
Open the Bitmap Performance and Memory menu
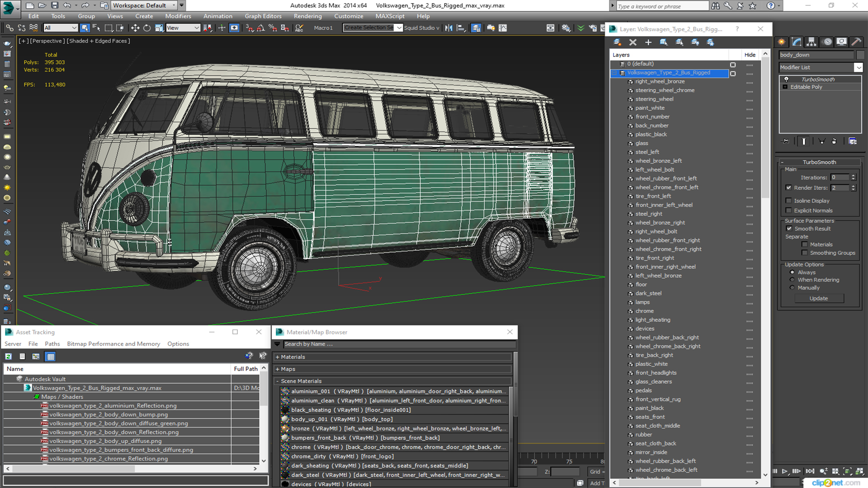113,344
